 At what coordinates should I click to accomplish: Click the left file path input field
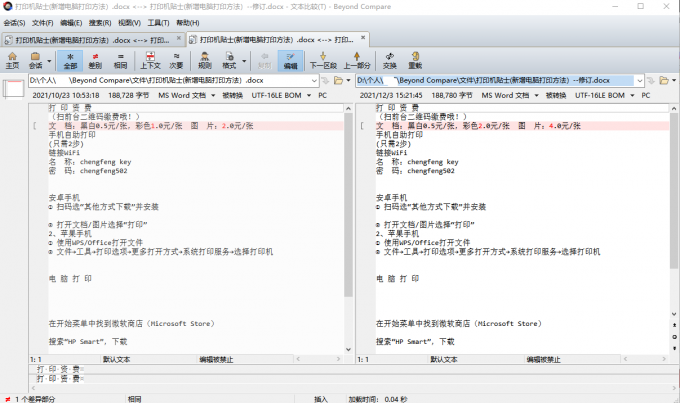[x=169, y=80]
